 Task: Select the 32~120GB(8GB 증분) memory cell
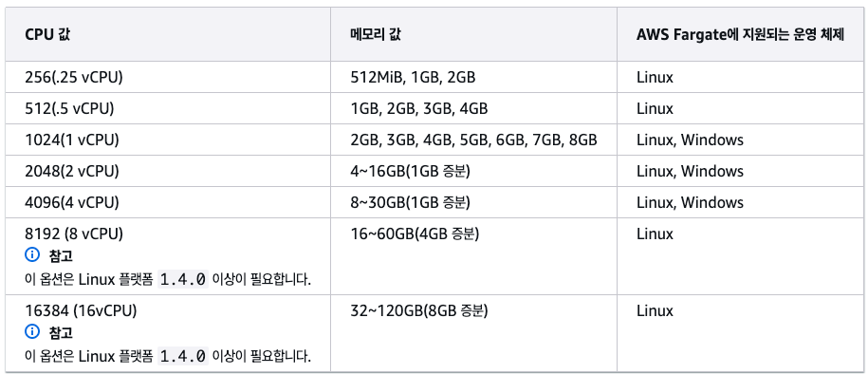474,333
